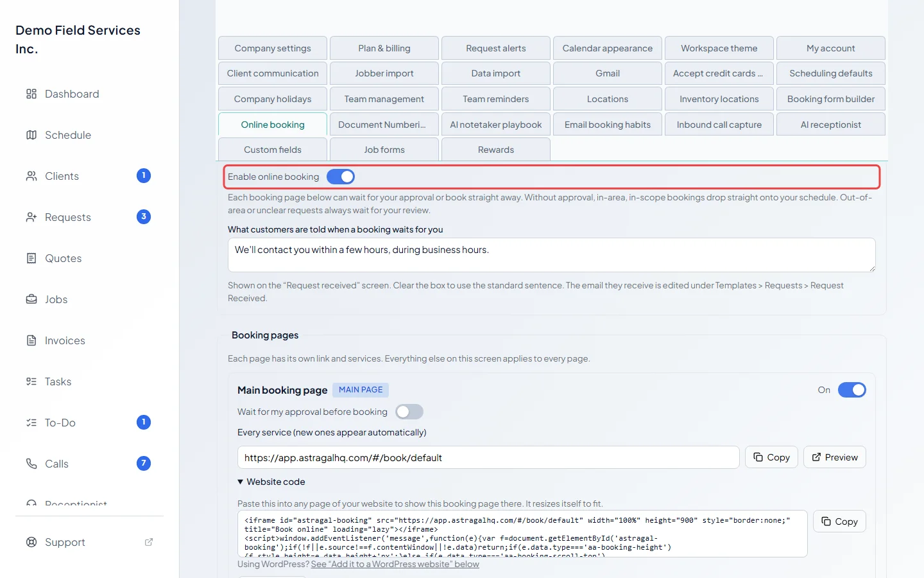
Task: Select Inventory locations tab
Action: tap(719, 99)
